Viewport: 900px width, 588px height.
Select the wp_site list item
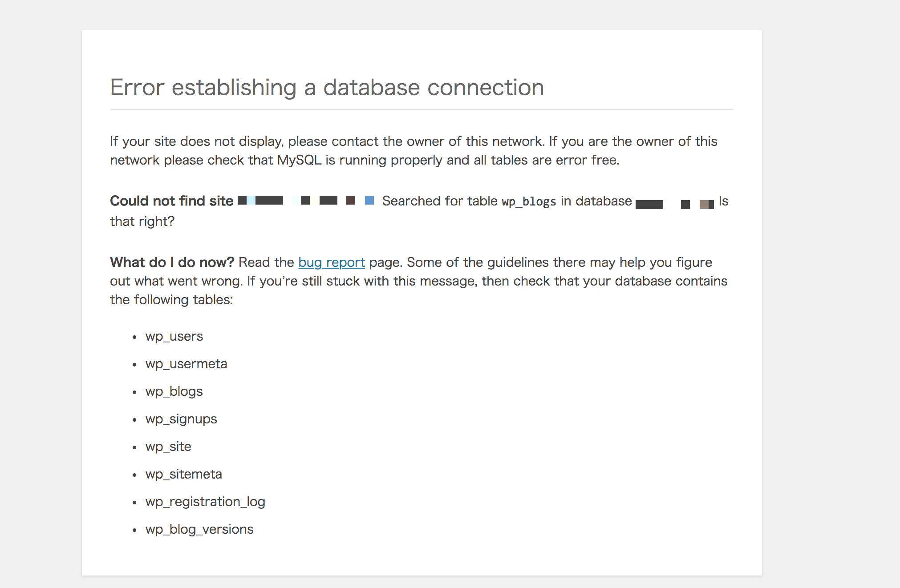pyautogui.click(x=168, y=447)
